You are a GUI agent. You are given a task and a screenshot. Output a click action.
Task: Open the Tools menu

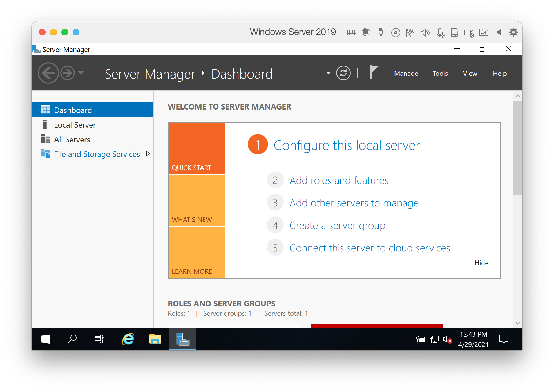440,73
